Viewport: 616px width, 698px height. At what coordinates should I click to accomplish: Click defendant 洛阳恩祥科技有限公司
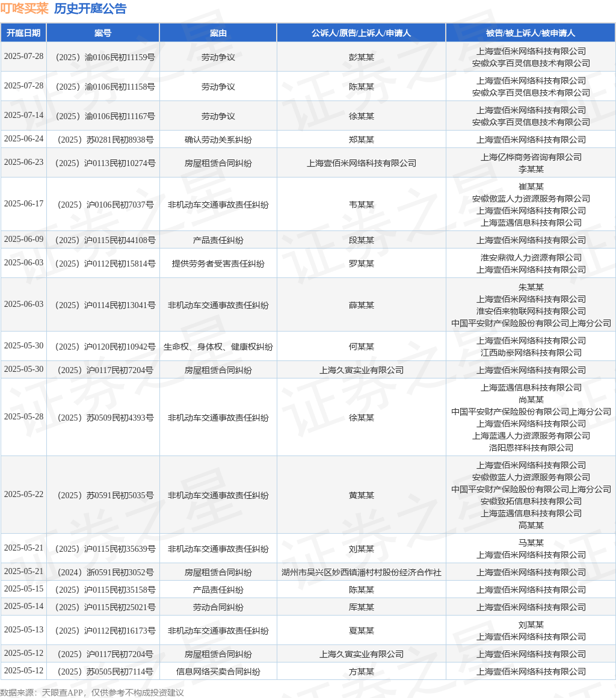click(x=531, y=447)
